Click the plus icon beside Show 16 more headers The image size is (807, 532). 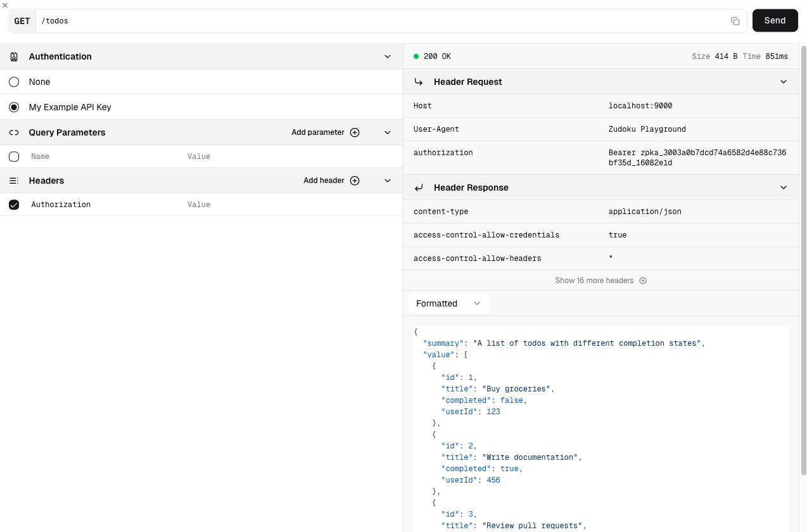pos(643,281)
